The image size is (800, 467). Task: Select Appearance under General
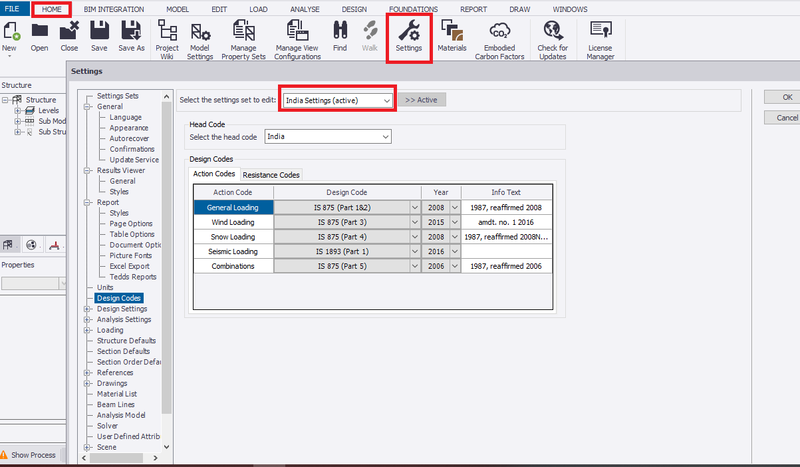point(129,128)
